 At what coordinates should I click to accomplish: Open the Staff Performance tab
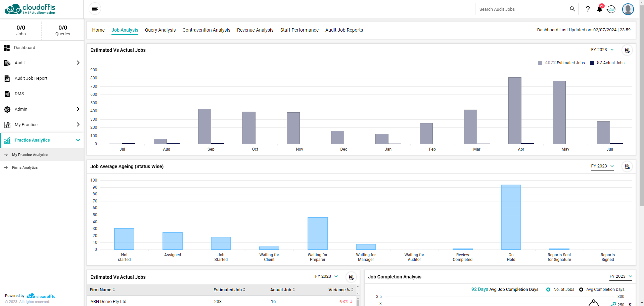tap(300, 30)
